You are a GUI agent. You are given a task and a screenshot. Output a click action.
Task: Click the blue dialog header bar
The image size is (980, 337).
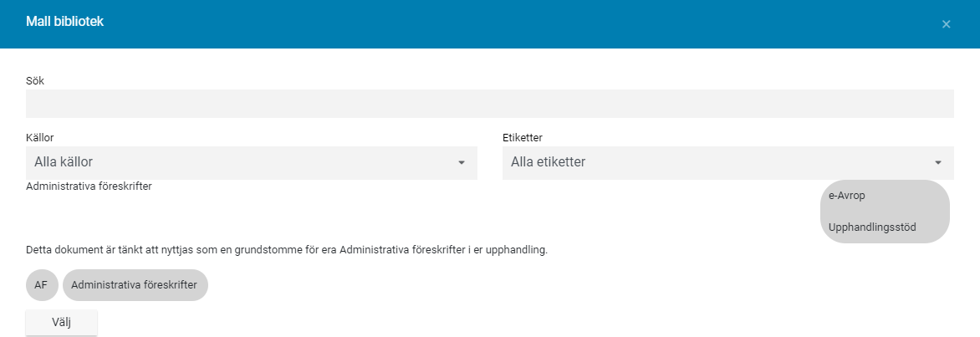502,23
